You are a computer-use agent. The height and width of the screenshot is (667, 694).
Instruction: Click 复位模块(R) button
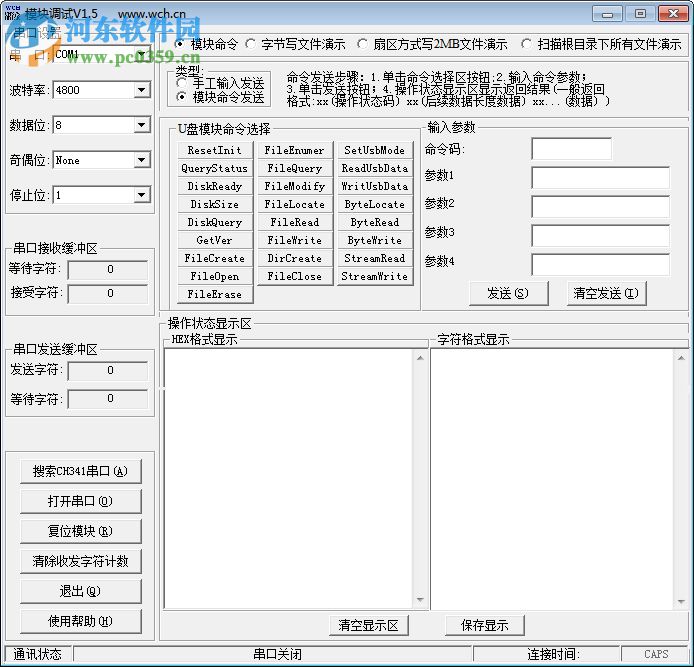81,531
